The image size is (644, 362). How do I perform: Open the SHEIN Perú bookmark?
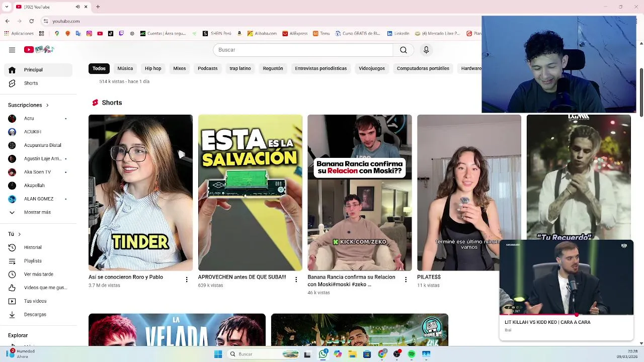217,34
